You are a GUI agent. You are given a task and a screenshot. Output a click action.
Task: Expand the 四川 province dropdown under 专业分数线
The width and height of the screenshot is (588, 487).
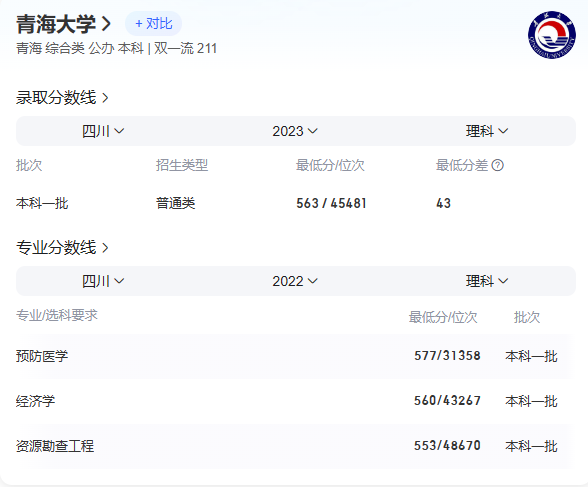pyautogui.click(x=103, y=281)
